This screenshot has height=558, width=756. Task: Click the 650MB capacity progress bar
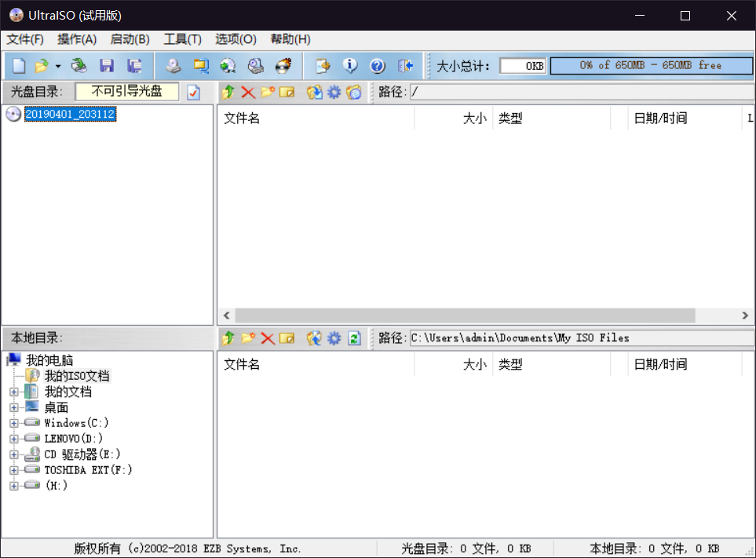[651, 66]
